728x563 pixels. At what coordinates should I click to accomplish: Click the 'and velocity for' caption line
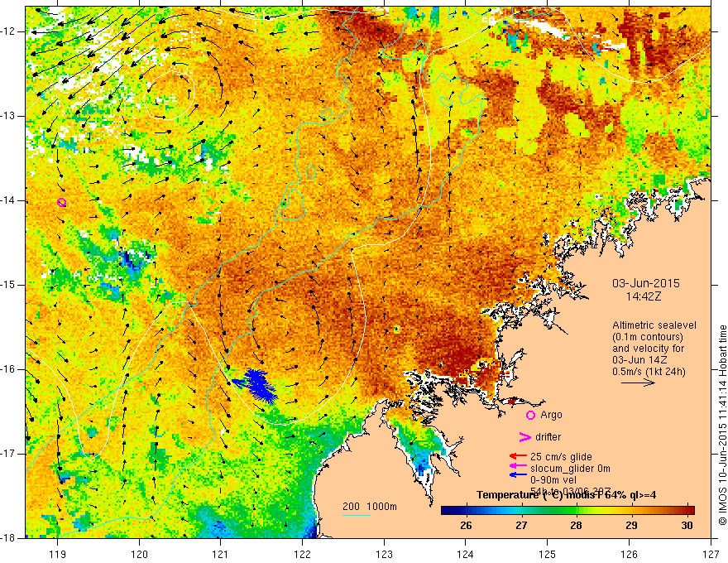(x=648, y=349)
